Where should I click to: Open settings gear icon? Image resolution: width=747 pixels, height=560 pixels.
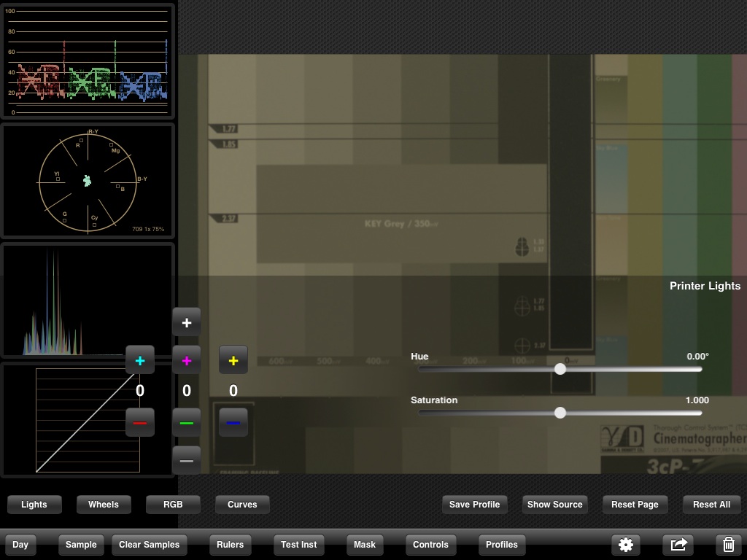pos(626,544)
